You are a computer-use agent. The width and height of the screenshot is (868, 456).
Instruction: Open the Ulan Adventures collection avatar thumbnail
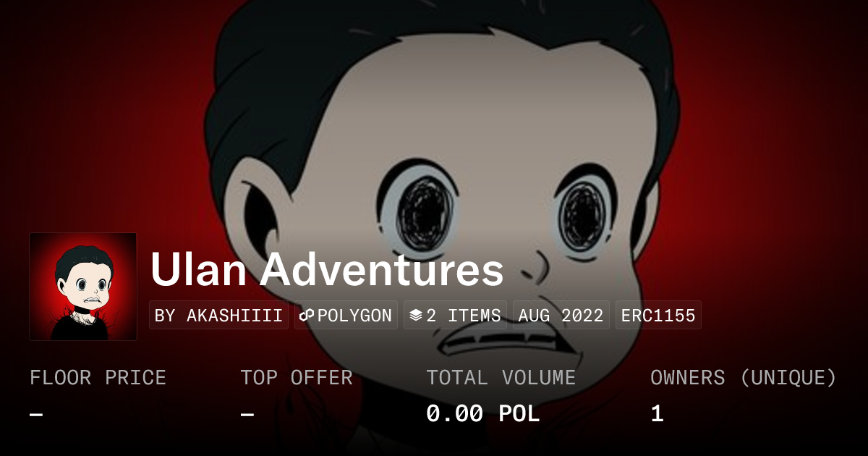click(83, 287)
